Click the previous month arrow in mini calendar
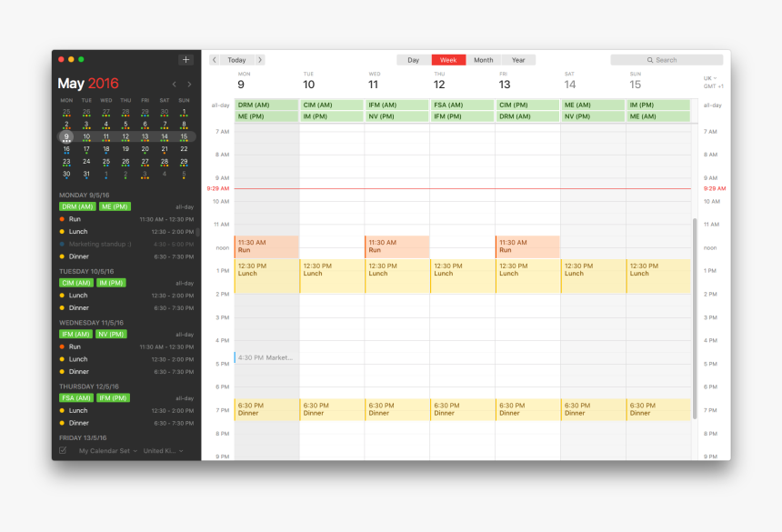 tap(173, 83)
